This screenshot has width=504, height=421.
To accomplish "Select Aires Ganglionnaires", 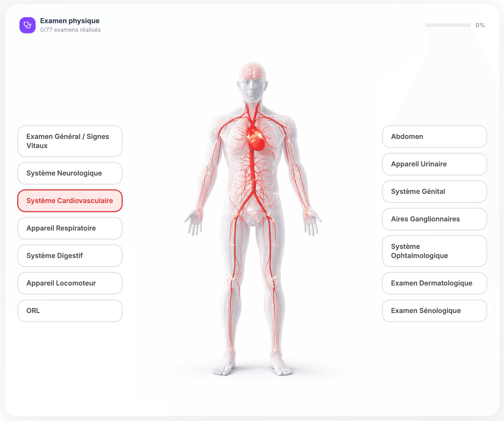I will [434, 219].
